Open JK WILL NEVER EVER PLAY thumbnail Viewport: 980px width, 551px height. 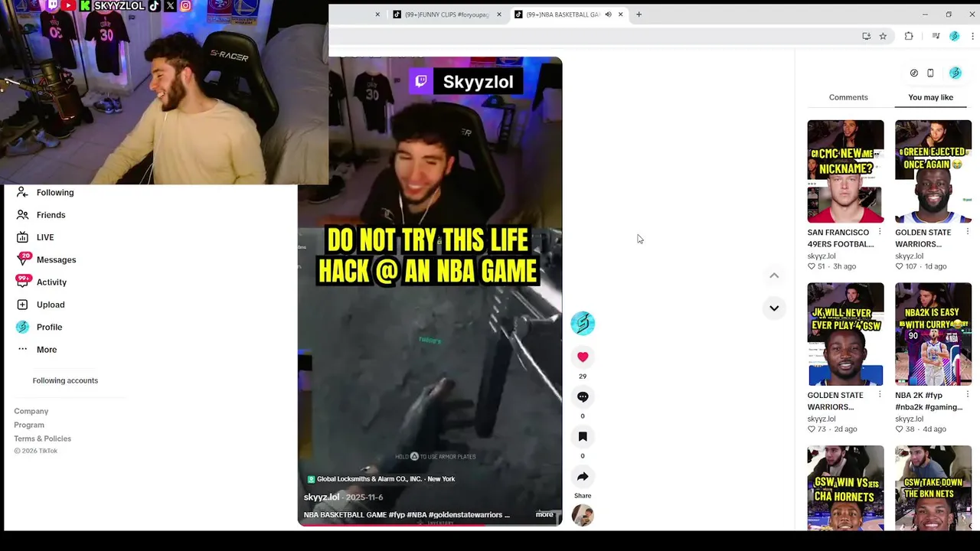(x=845, y=334)
